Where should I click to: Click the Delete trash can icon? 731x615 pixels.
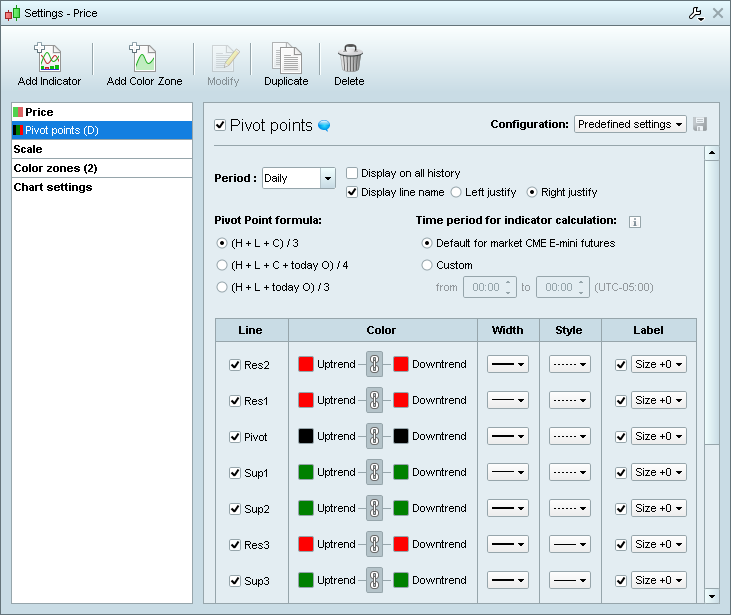[x=349, y=59]
